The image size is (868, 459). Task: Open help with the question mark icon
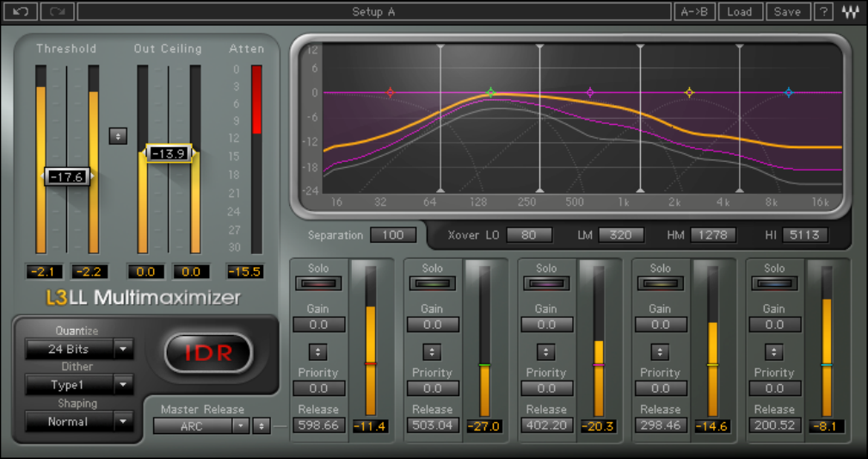point(823,11)
